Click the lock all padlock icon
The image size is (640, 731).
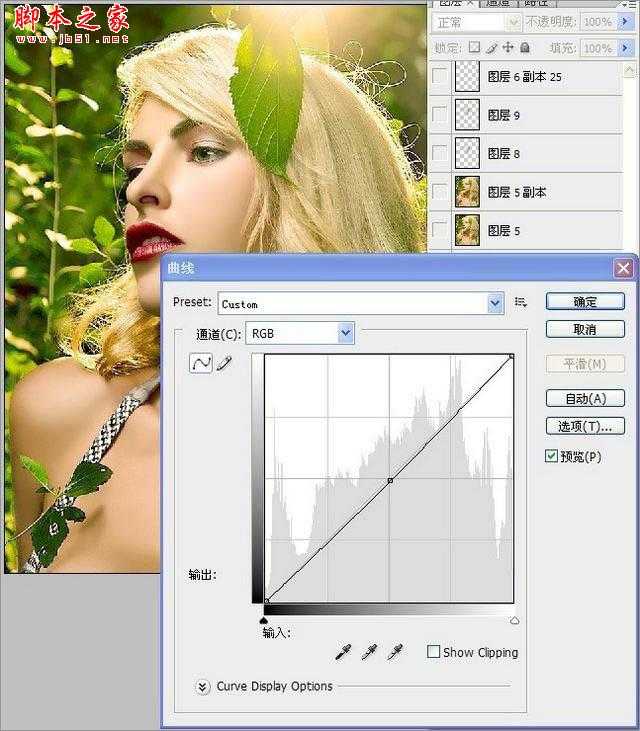point(525,47)
